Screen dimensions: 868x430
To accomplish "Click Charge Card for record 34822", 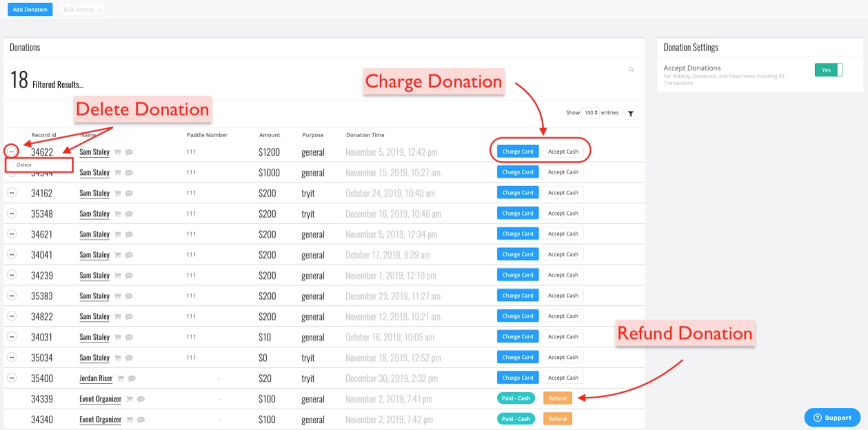I will click(518, 316).
